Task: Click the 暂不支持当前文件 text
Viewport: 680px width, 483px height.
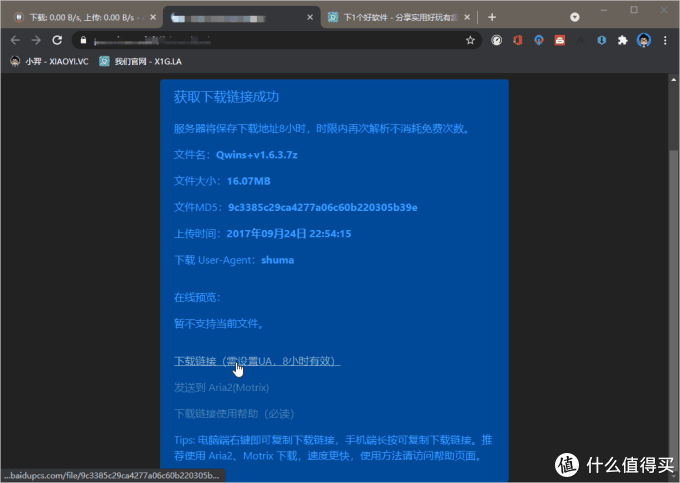Action: pos(219,324)
